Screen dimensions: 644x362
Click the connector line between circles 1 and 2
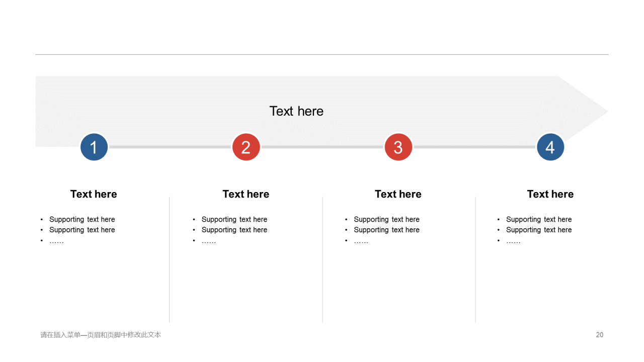coord(170,147)
